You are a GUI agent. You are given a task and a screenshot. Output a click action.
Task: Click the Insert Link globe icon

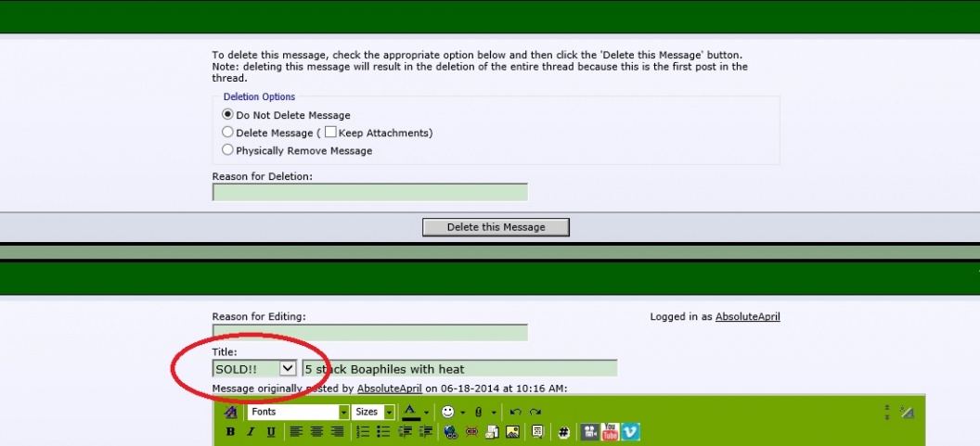451,432
